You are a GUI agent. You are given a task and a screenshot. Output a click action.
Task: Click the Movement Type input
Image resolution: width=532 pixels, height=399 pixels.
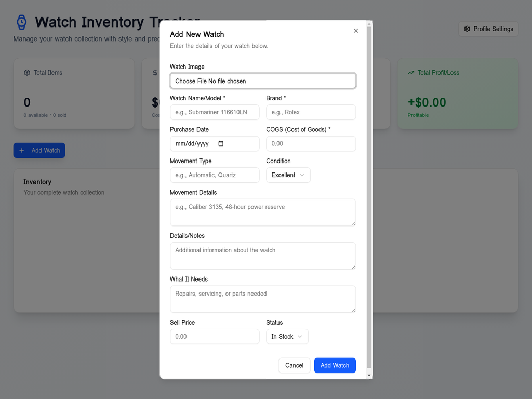tap(215, 175)
